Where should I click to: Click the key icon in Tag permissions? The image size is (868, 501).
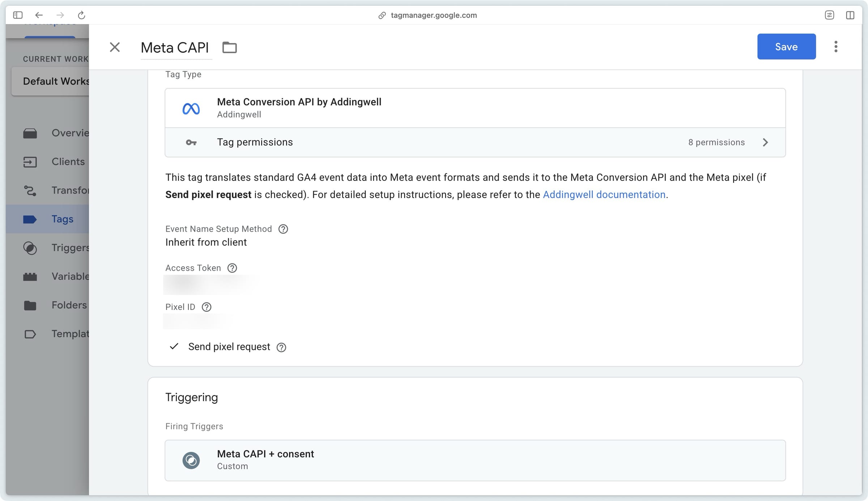[x=191, y=142]
